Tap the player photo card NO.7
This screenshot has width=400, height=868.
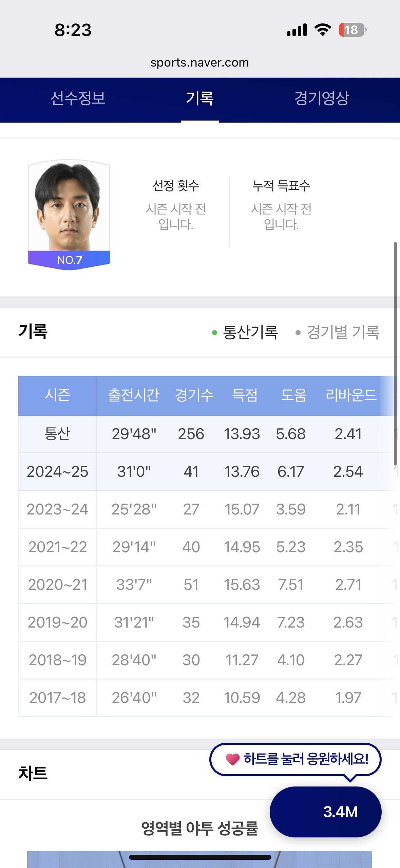pos(69,215)
